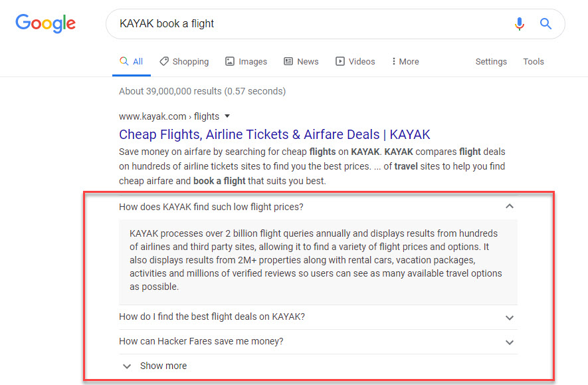Expand the Hacker Fares question

coord(510,342)
